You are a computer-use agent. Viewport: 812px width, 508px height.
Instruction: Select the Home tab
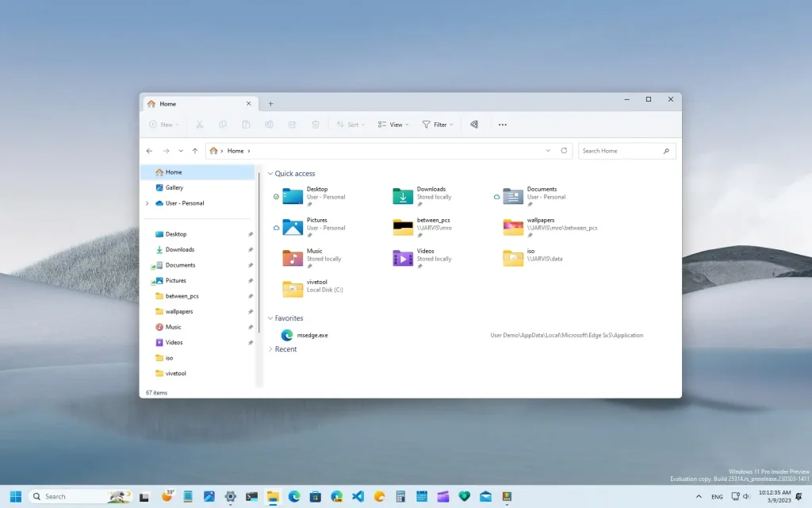click(199, 104)
